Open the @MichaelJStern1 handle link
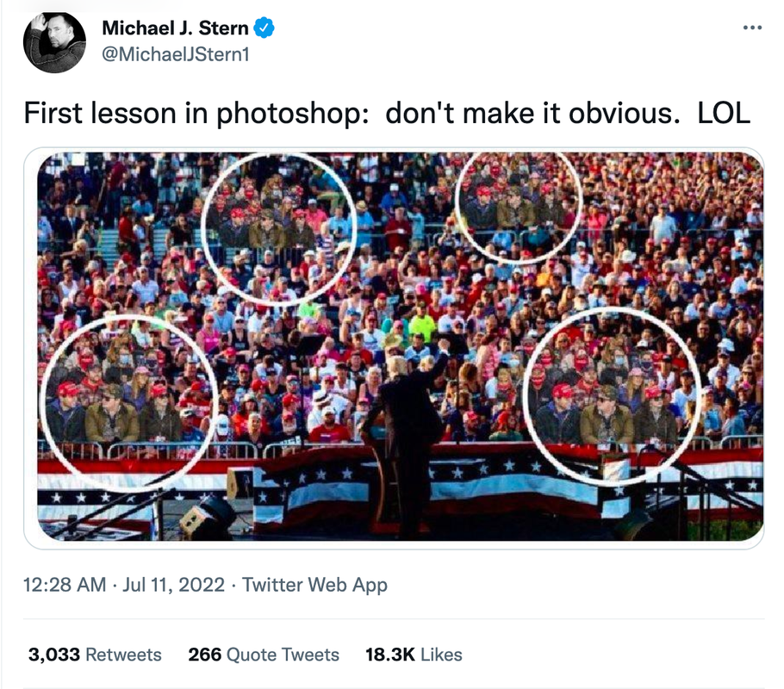Screen dimensions: 784x689 (x=176, y=54)
